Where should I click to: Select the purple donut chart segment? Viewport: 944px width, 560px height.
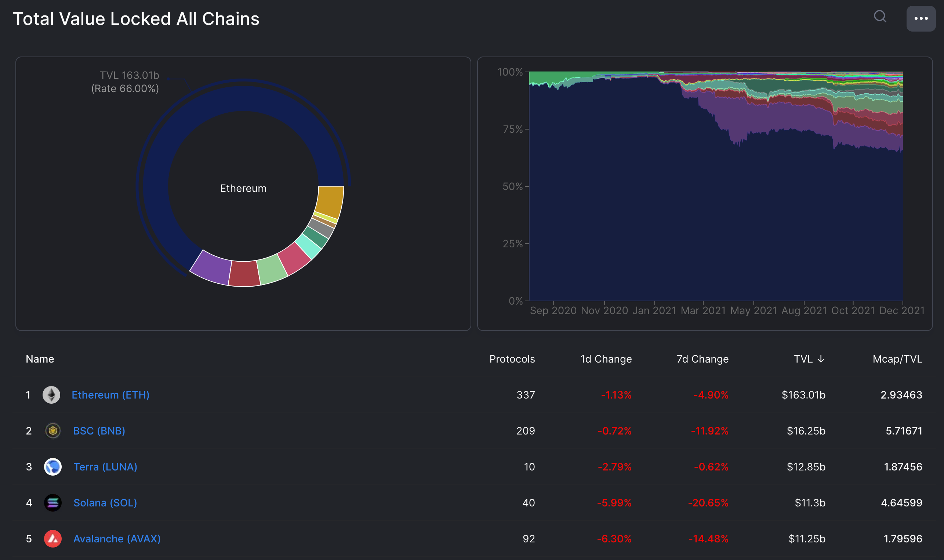(212, 269)
